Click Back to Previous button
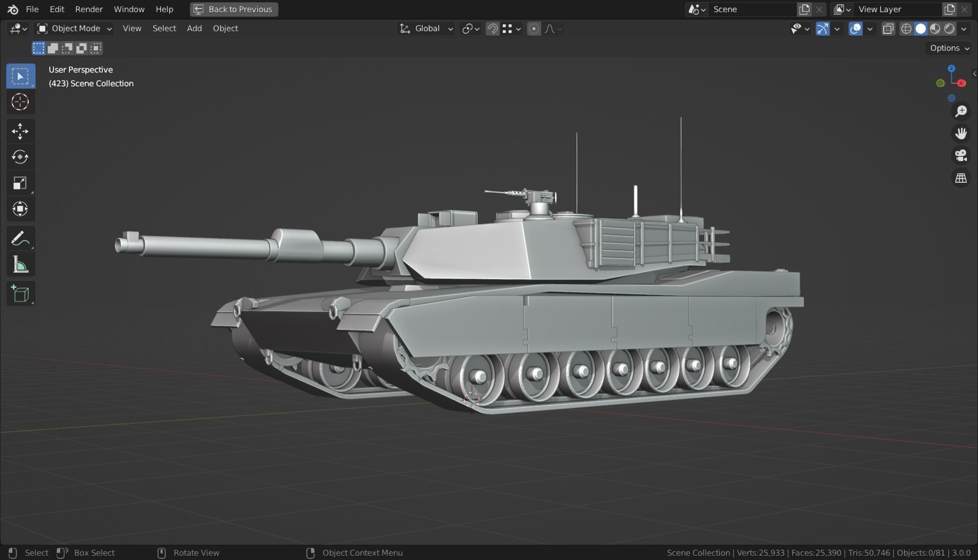This screenshot has width=978, height=560. (x=234, y=9)
